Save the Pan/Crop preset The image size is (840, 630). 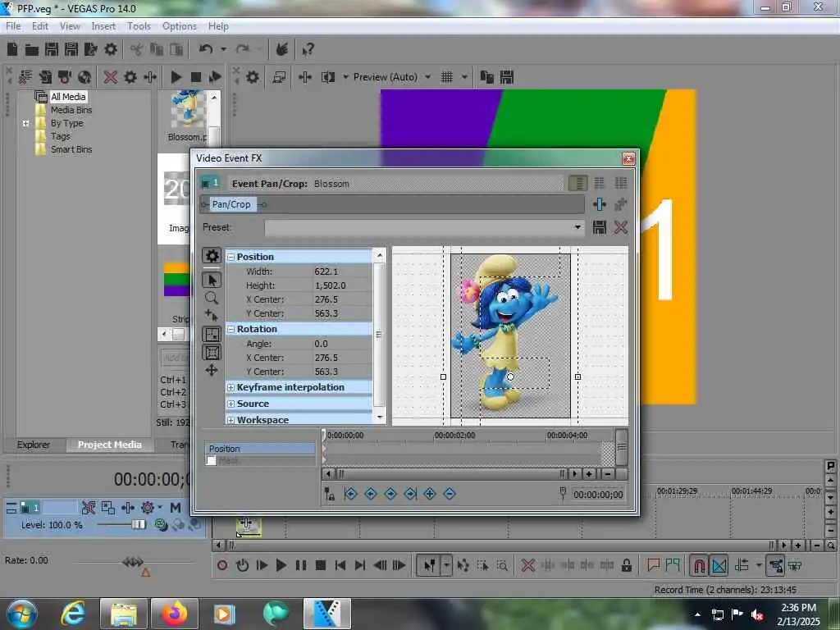[x=600, y=227]
